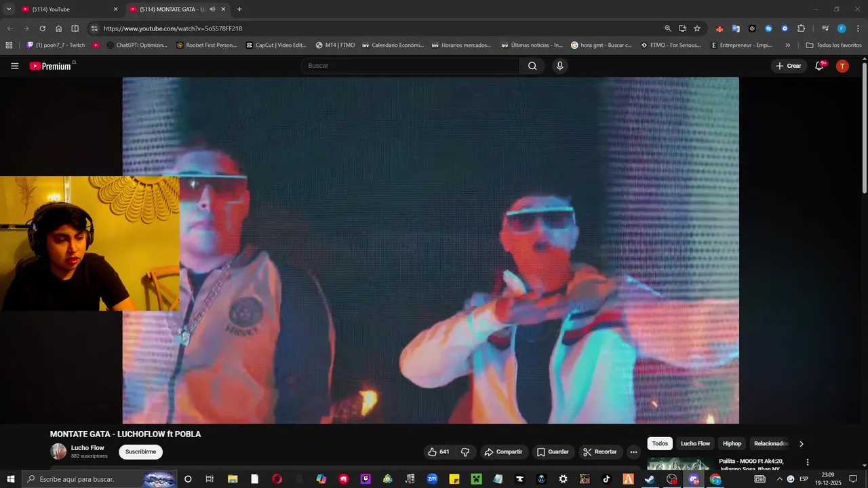Image resolution: width=868 pixels, height=488 pixels.
Task: Open the media controls music icon
Action: click(x=825, y=28)
